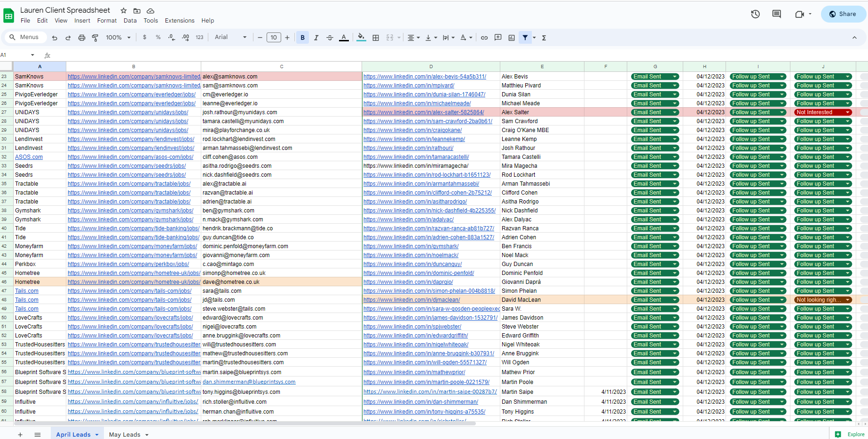Open the Extensions menu

(x=179, y=21)
